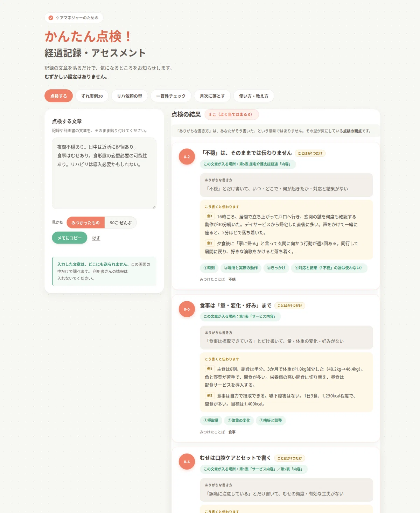The width and height of the screenshot is (420, 513).
Task: Open the 月次に落とす tab
Action: click(x=212, y=96)
